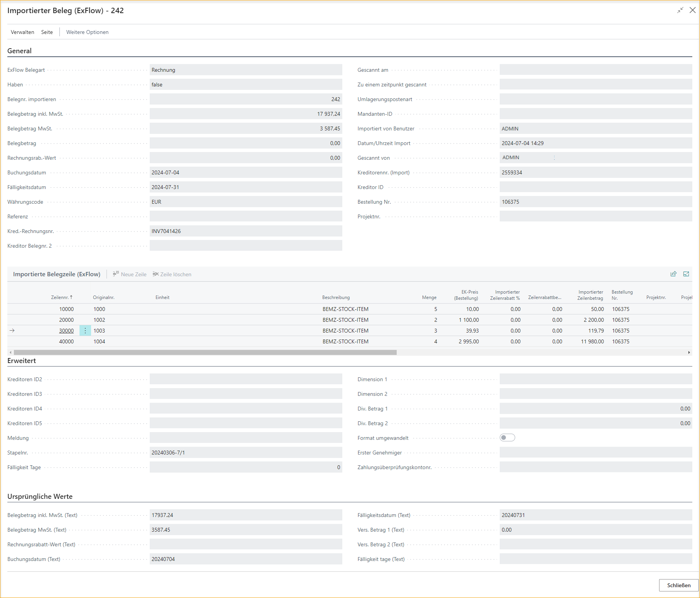Click into the Kreditor Belegnr. 2 field
Viewport: 700px width, 598px height.
pos(246,245)
